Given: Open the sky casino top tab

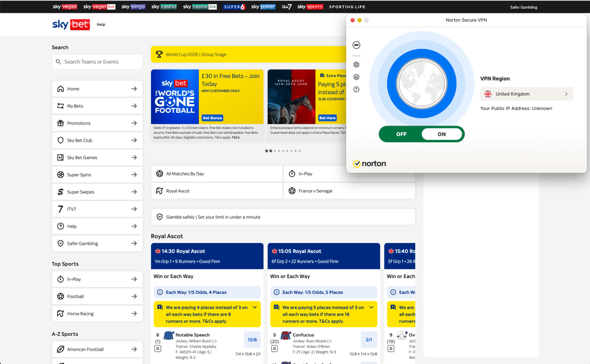Looking at the screenshot, I should (164, 6).
